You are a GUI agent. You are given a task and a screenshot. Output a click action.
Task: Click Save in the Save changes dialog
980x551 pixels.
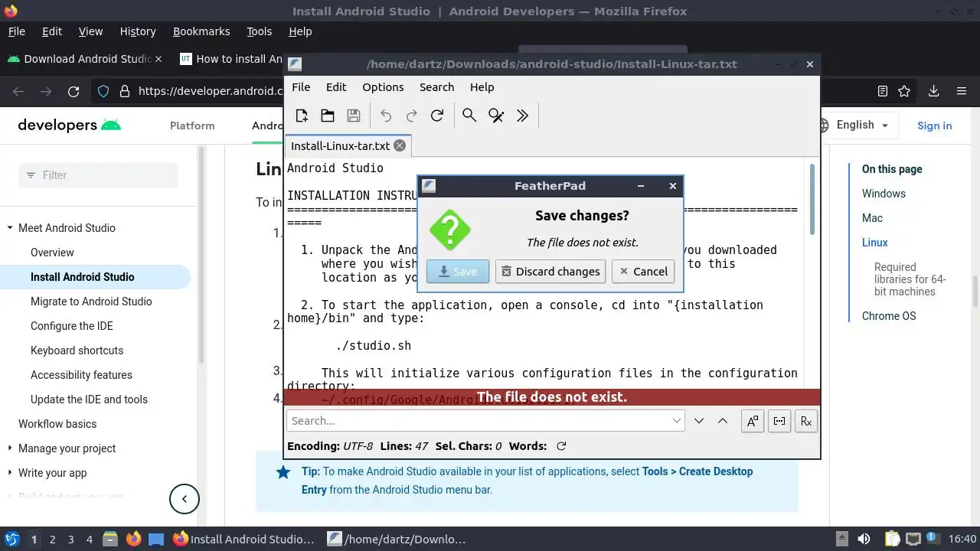(x=458, y=272)
